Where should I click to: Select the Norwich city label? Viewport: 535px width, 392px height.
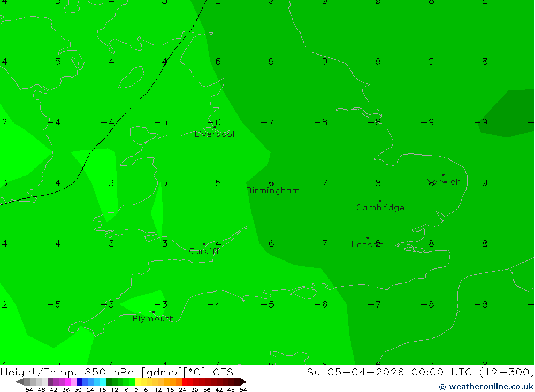coord(444,182)
